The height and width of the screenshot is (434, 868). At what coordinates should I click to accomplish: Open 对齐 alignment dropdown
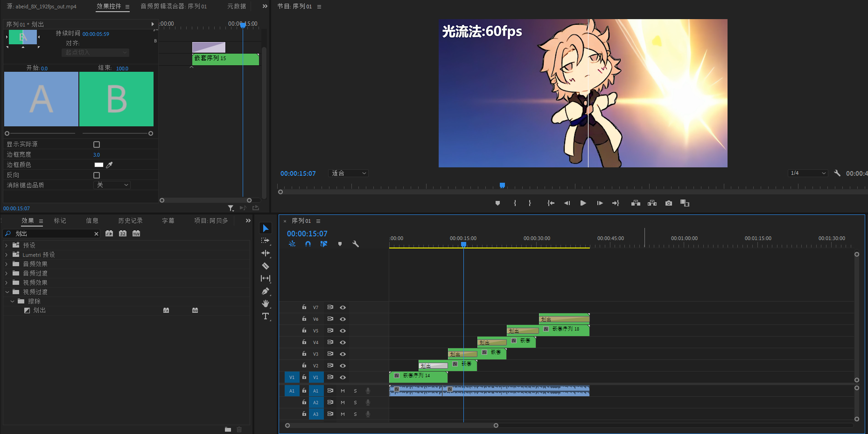95,53
